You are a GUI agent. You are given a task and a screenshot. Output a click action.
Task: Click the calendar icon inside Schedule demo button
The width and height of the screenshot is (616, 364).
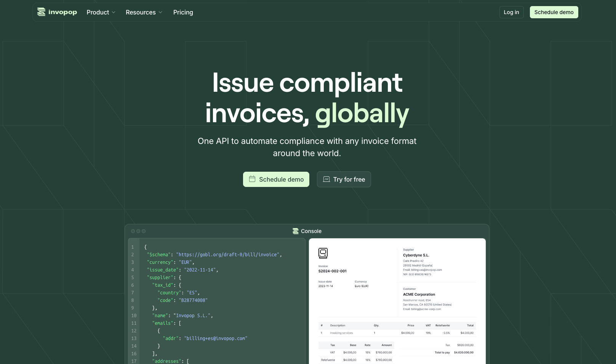click(x=252, y=179)
